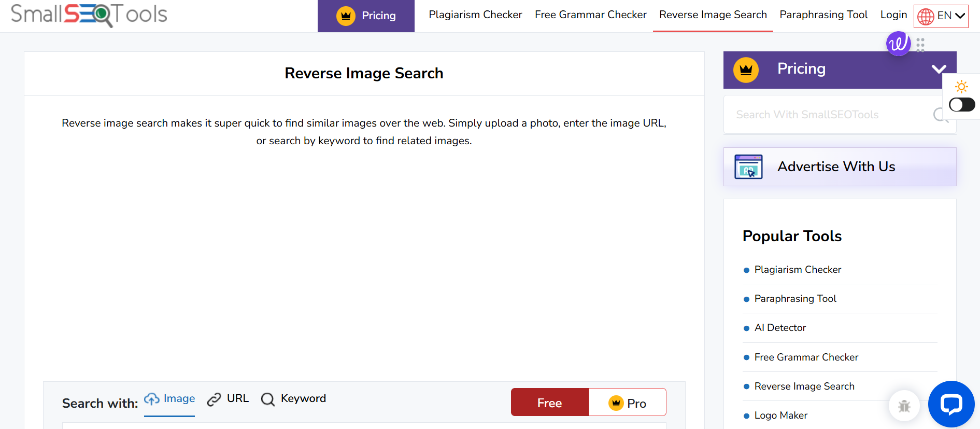
Task: Click the crown icon in sidebar Pricing
Action: [x=746, y=70]
